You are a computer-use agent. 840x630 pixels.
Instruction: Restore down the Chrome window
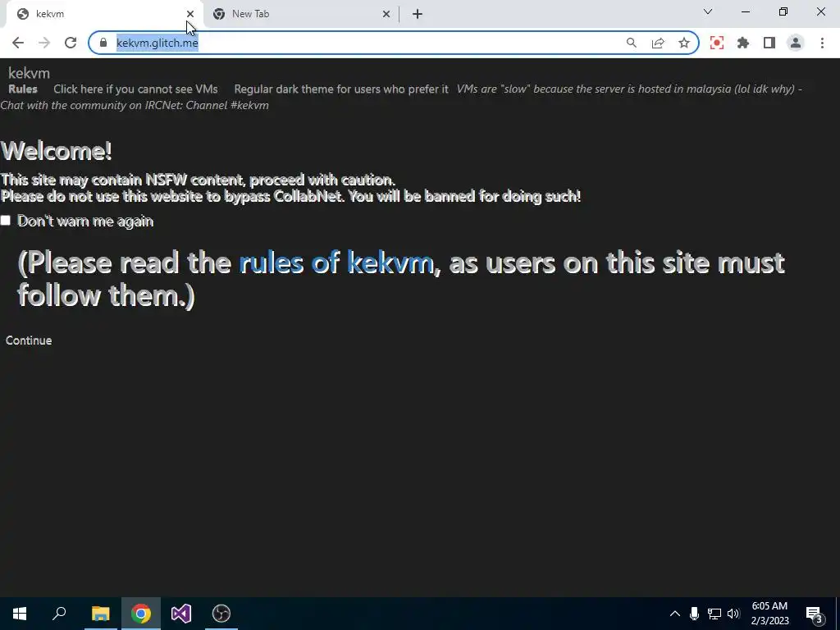(x=783, y=11)
